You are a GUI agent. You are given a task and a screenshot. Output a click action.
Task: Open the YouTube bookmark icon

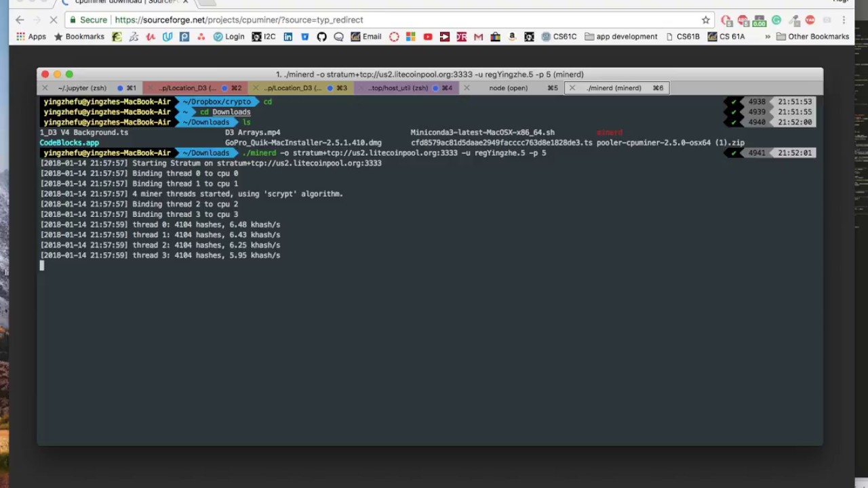tap(428, 37)
